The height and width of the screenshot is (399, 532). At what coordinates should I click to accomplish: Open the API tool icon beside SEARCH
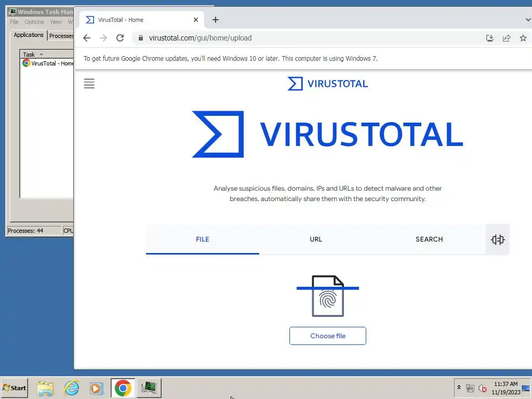(498, 240)
